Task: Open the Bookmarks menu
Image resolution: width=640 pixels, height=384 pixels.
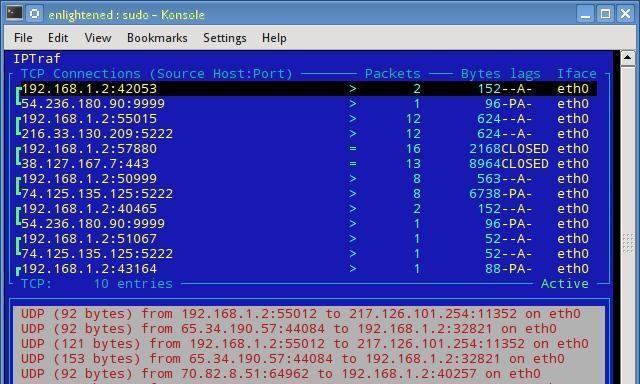Action: click(x=157, y=38)
